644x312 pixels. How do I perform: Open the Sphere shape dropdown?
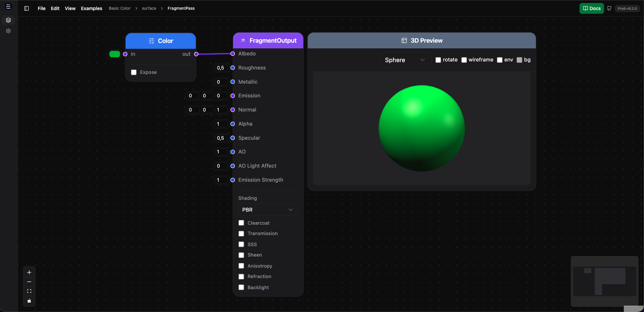(x=405, y=60)
